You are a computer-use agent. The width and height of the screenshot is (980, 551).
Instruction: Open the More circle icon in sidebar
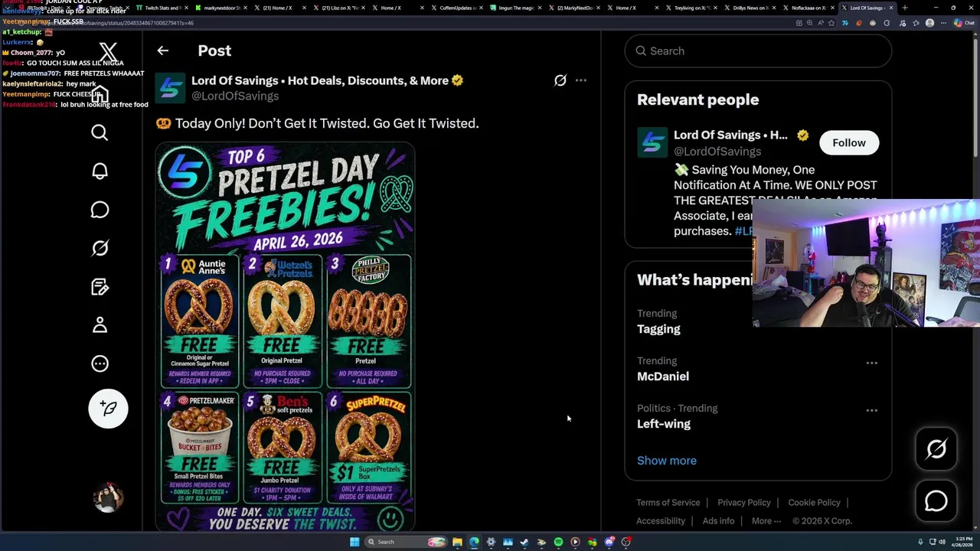coord(100,364)
